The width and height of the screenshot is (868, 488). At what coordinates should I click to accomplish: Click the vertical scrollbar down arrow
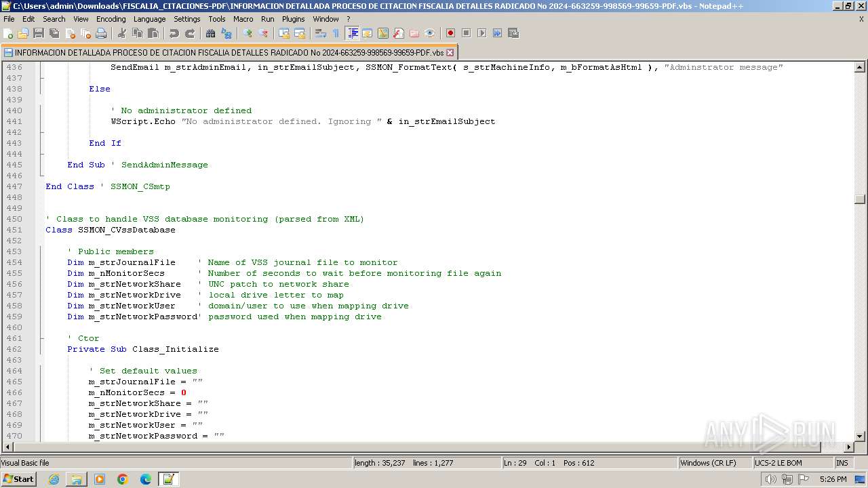coord(860,436)
